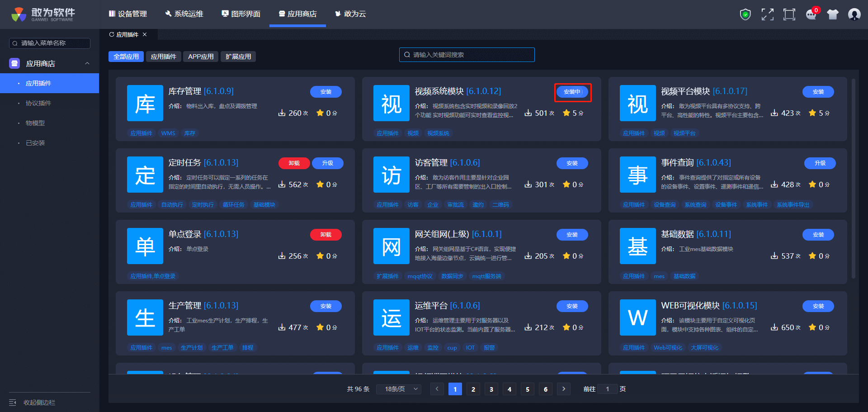The height and width of the screenshot is (412, 868).
Task: Focus the keyword search field
Action: click(467, 55)
